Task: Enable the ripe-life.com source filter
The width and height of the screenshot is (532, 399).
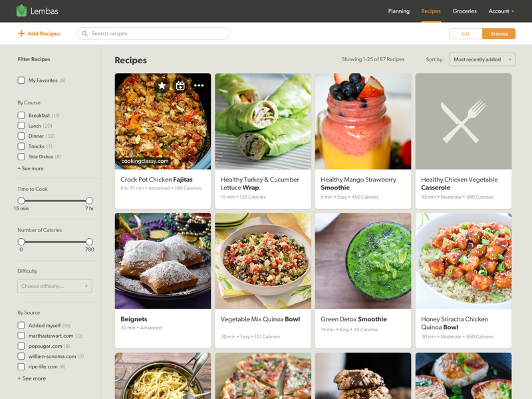Action: coord(21,366)
